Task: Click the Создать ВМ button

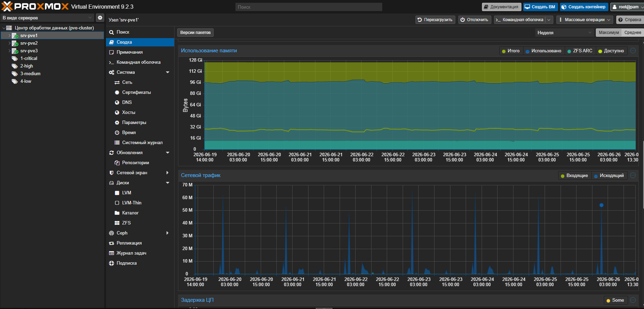Action: (540, 7)
